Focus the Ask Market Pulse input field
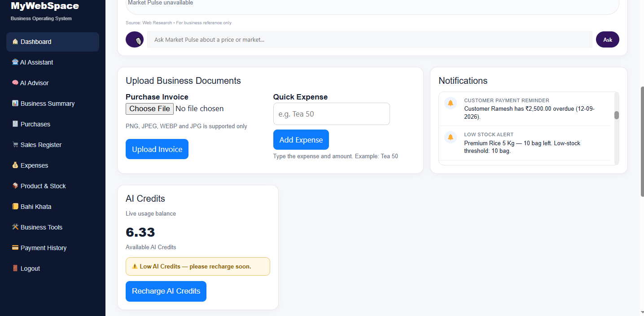 370,39
